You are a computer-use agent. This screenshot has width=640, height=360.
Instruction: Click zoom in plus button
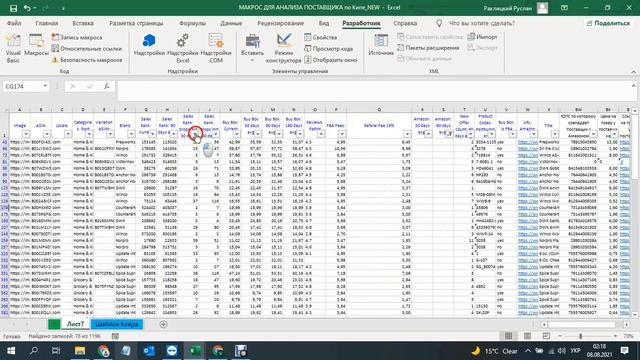click(x=616, y=336)
